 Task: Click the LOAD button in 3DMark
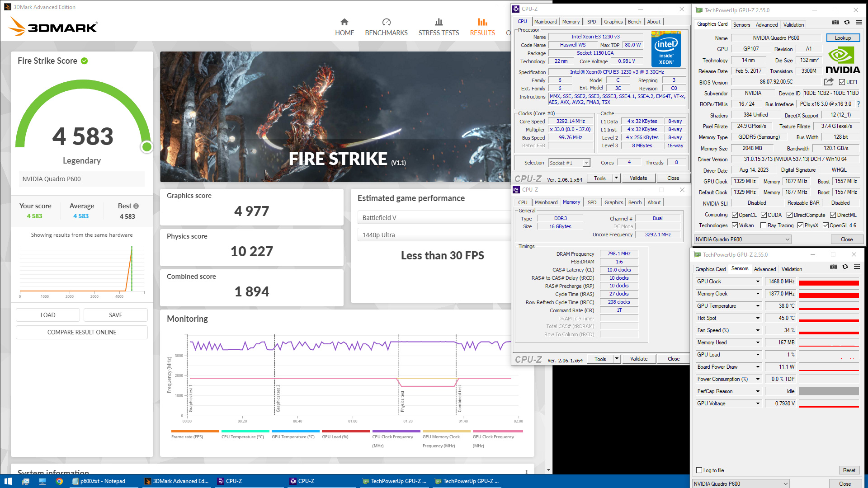tap(48, 315)
